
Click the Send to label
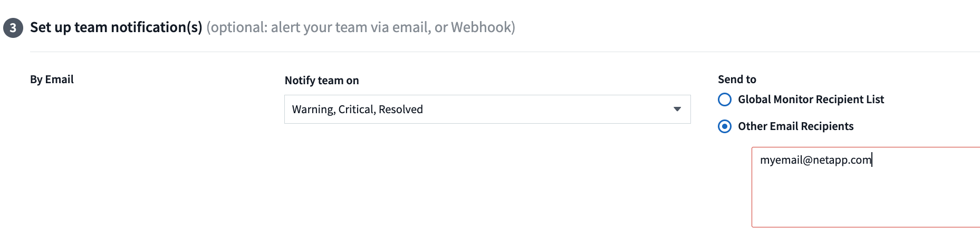[737, 79]
